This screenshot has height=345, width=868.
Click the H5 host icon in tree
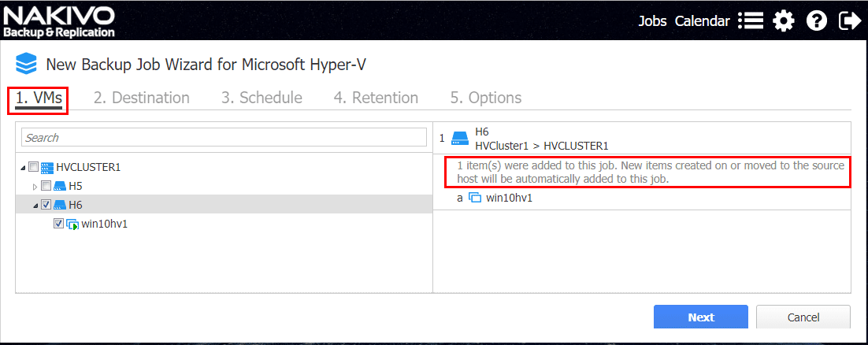(x=60, y=186)
